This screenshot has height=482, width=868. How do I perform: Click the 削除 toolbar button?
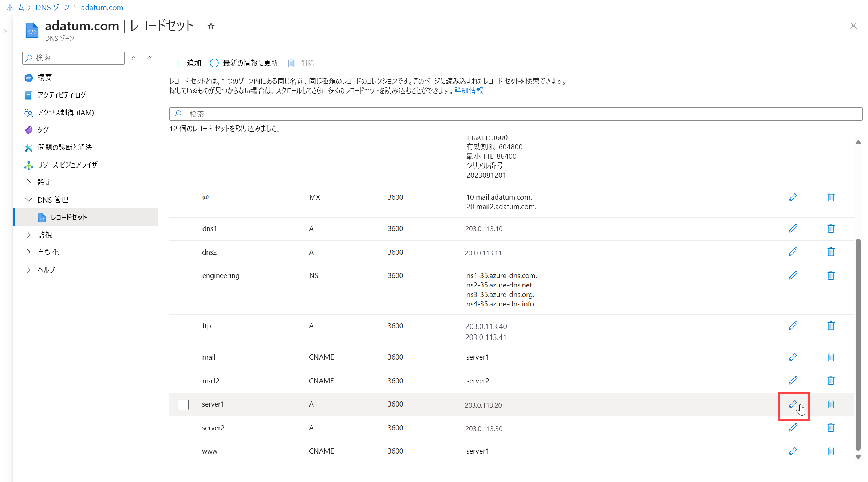click(x=301, y=63)
